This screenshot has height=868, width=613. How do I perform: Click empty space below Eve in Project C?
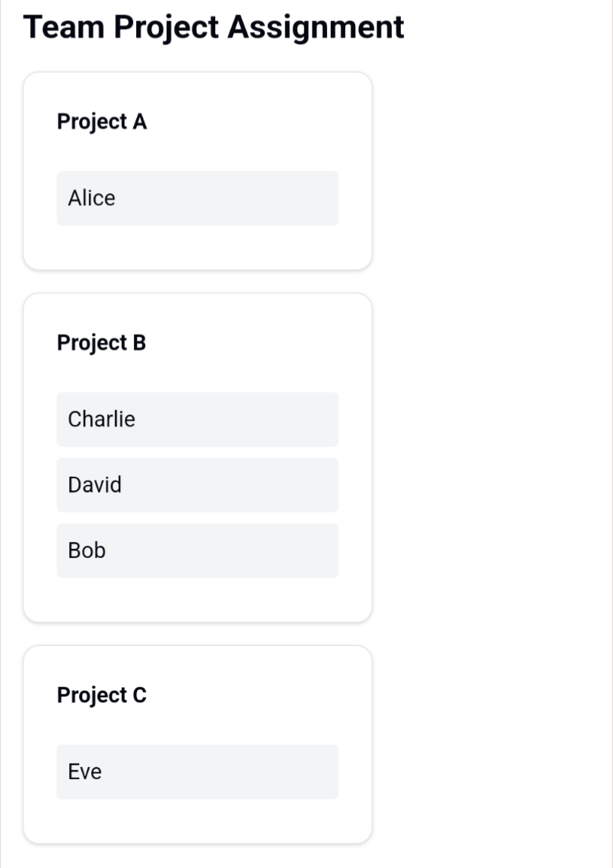(x=197, y=821)
